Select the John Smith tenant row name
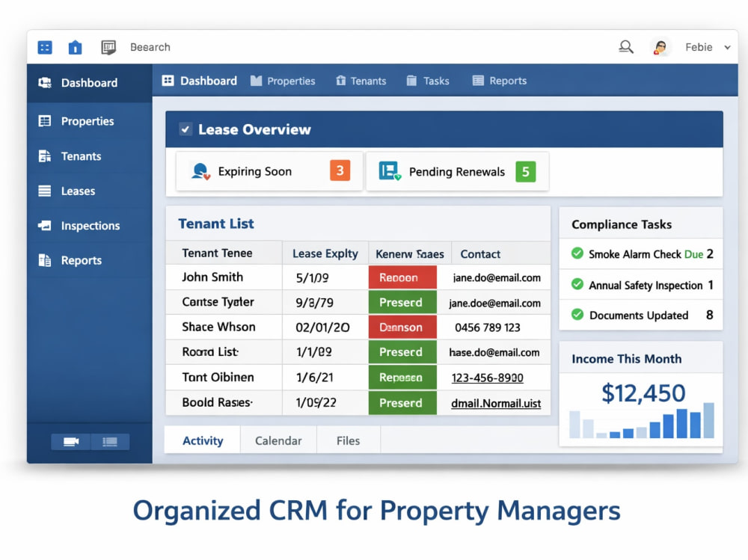748x560 pixels. 212,277
